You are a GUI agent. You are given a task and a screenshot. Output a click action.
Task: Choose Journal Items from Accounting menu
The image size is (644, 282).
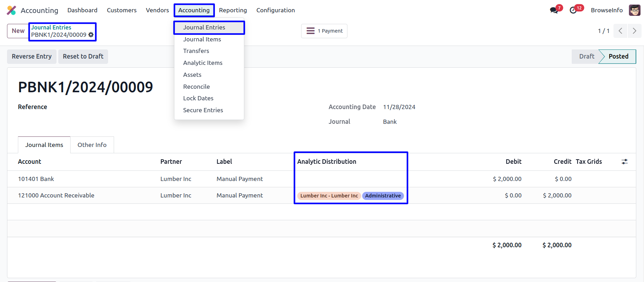coord(202,39)
